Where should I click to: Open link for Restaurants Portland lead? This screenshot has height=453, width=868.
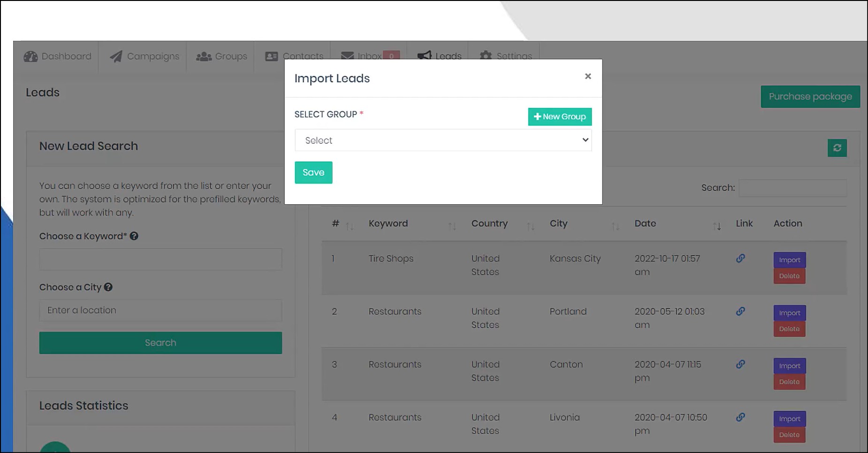tap(740, 311)
